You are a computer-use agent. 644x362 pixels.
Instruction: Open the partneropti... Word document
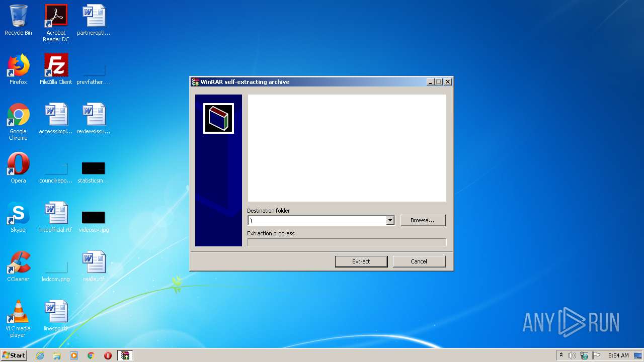tap(94, 20)
